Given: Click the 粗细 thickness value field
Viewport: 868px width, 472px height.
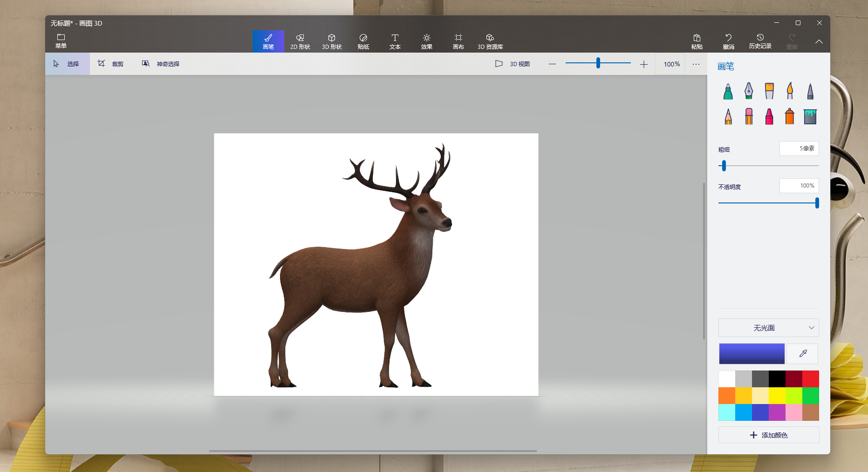Looking at the screenshot, I should pyautogui.click(x=799, y=148).
